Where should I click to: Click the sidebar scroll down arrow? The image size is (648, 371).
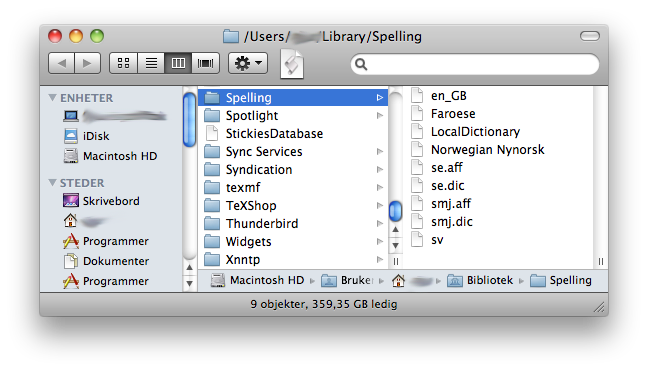coord(189,283)
